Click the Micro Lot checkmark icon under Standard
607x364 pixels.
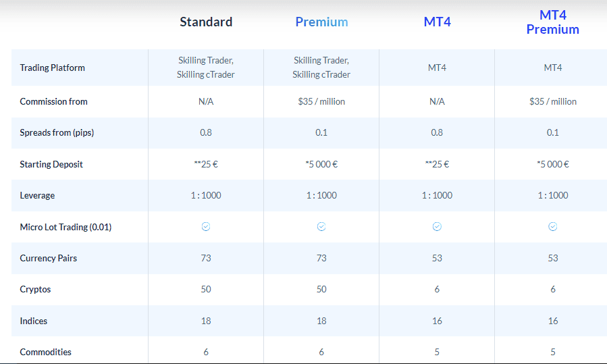click(x=206, y=226)
